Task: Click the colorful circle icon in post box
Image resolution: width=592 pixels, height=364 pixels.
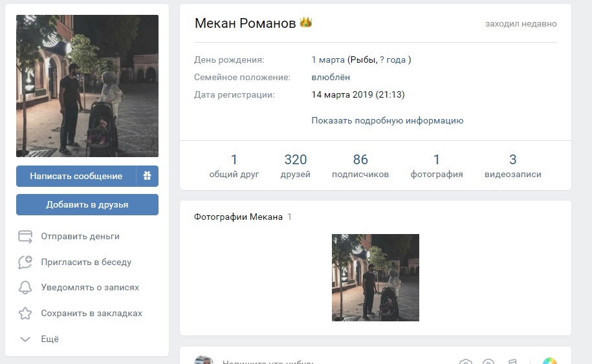Action: (549, 361)
